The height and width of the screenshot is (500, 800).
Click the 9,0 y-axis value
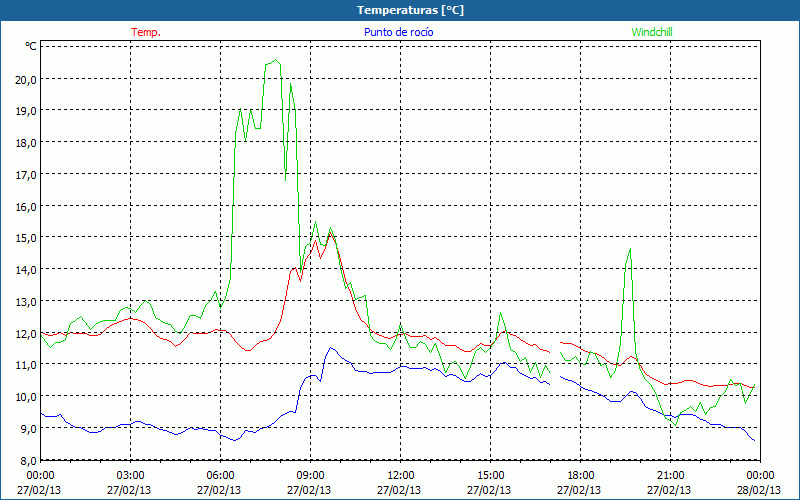[x=28, y=429]
